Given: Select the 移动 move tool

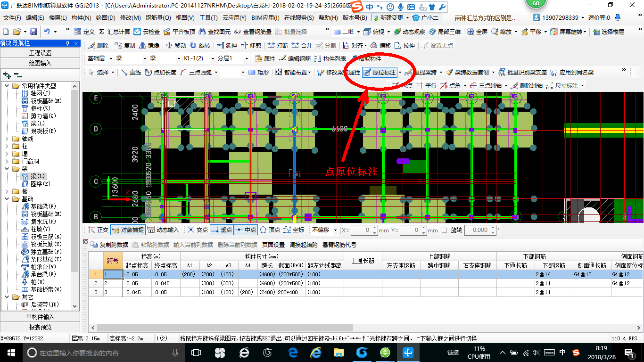Looking at the screenshot, I should point(176,46).
